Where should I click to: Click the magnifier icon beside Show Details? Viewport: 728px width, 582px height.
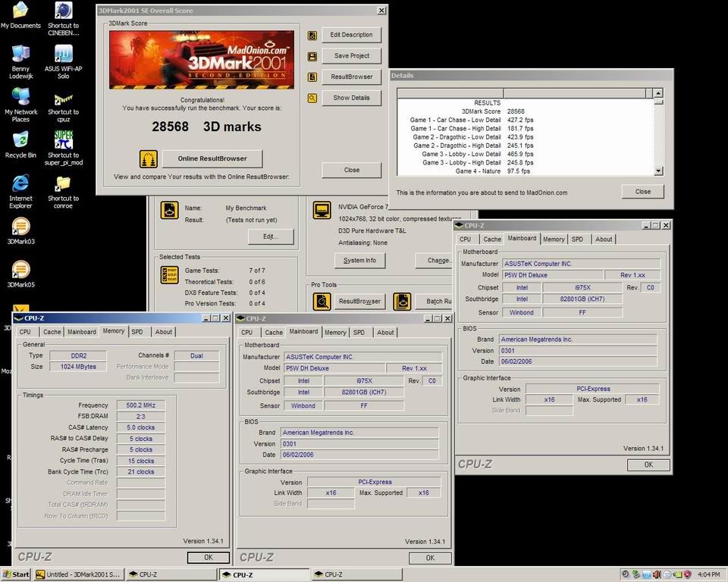coord(312,98)
